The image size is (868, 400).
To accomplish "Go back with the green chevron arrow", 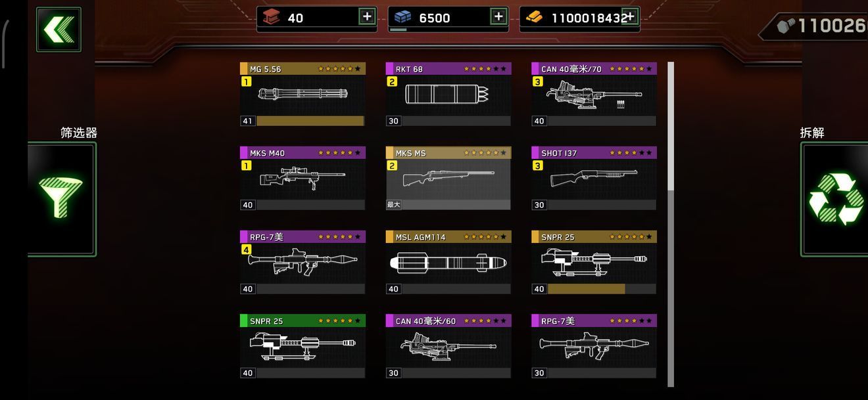I will (x=59, y=30).
